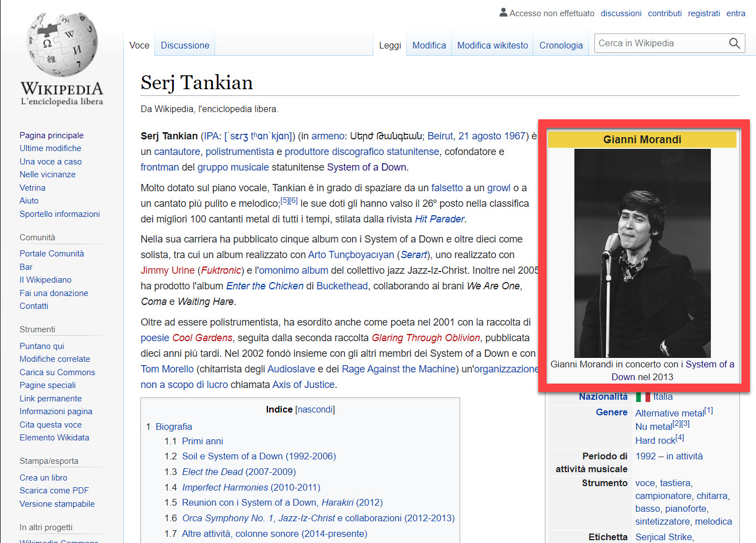Image resolution: width=756 pixels, height=543 pixels.
Task: Follow the armeno link
Action: 328,136
